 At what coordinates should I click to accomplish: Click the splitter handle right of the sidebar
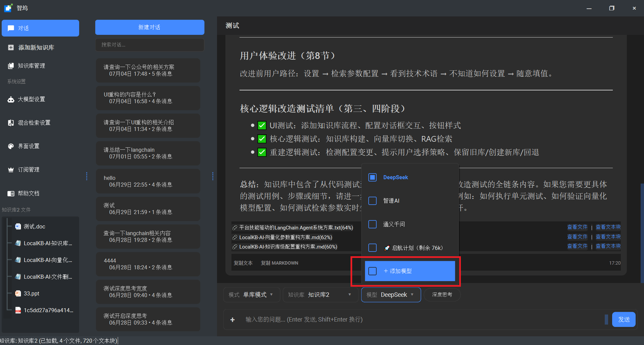[x=87, y=176]
